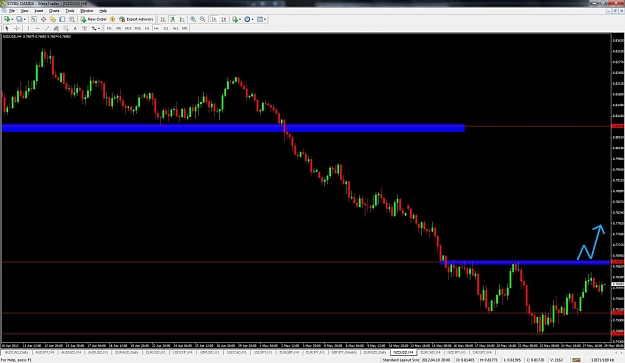Switch to H4 timeframe
Screen dimensions: 625x363
pyautogui.click(x=156, y=28)
